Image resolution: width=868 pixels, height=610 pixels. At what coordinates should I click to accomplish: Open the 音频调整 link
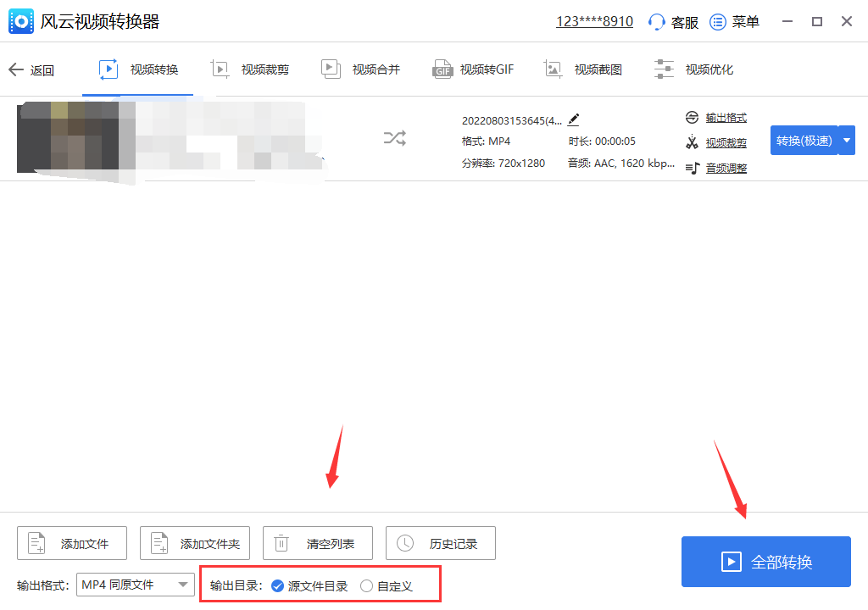coord(726,169)
